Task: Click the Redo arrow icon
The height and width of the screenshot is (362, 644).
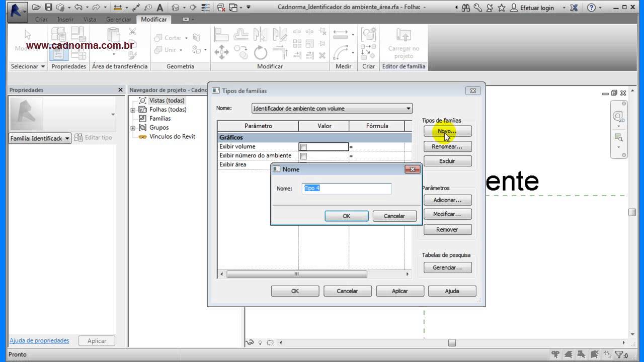Action: coord(96,8)
